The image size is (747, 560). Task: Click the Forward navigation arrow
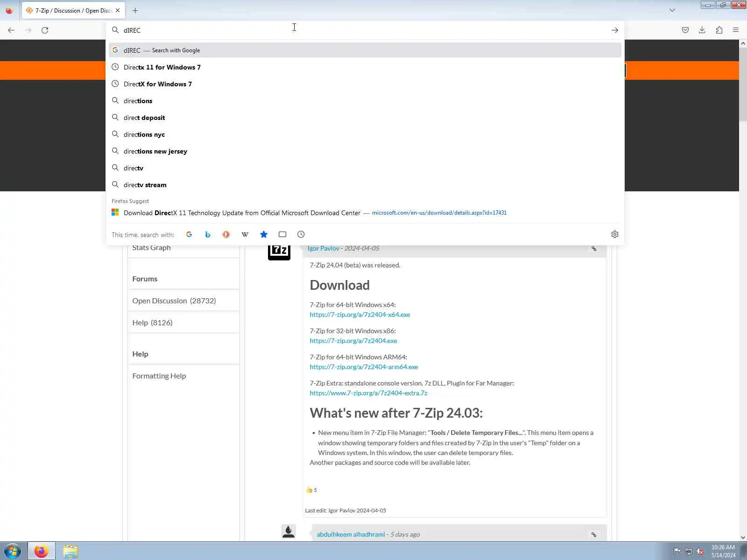[28, 30]
